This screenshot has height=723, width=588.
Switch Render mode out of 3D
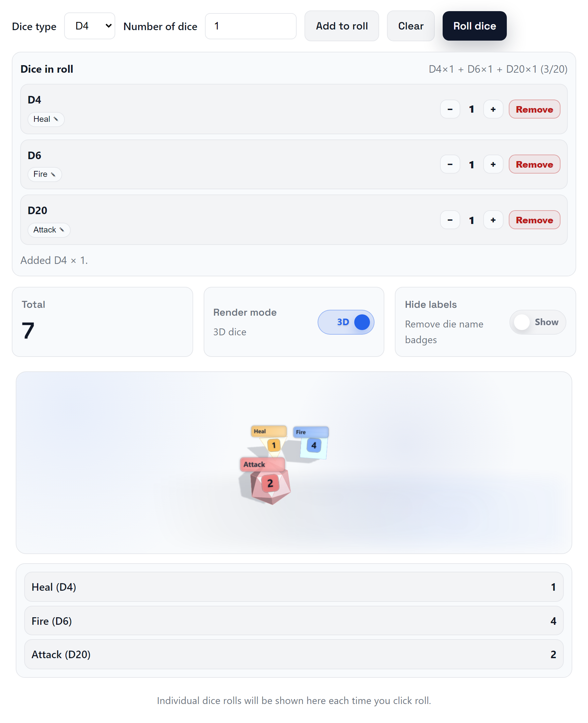(345, 322)
